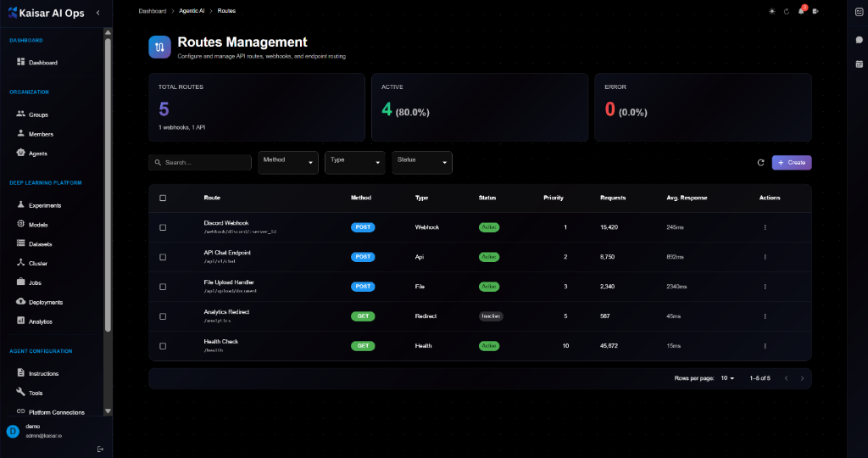This screenshot has width=868, height=458.
Task: Open the notifications bell
Action: coord(801,10)
